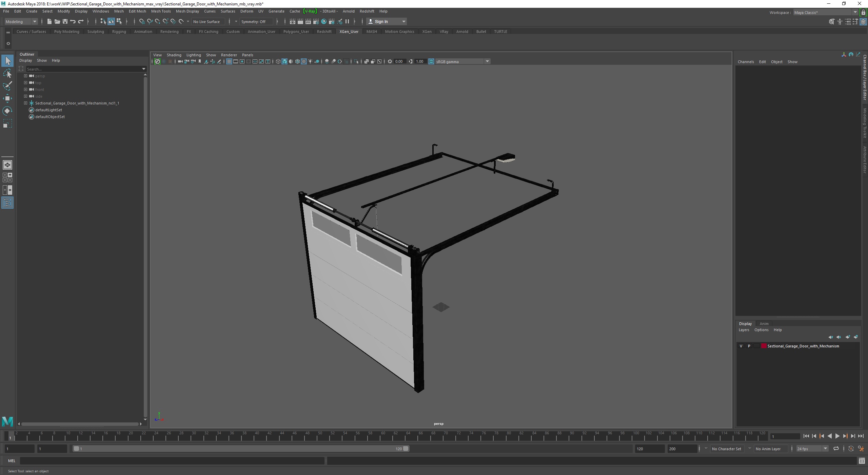Click the Rendering menu item
The image size is (868, 475).
pos(169,31)
